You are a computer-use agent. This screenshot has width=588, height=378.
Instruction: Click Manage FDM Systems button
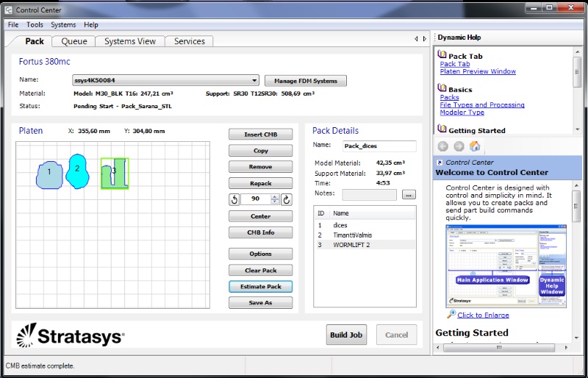point(306,81)
